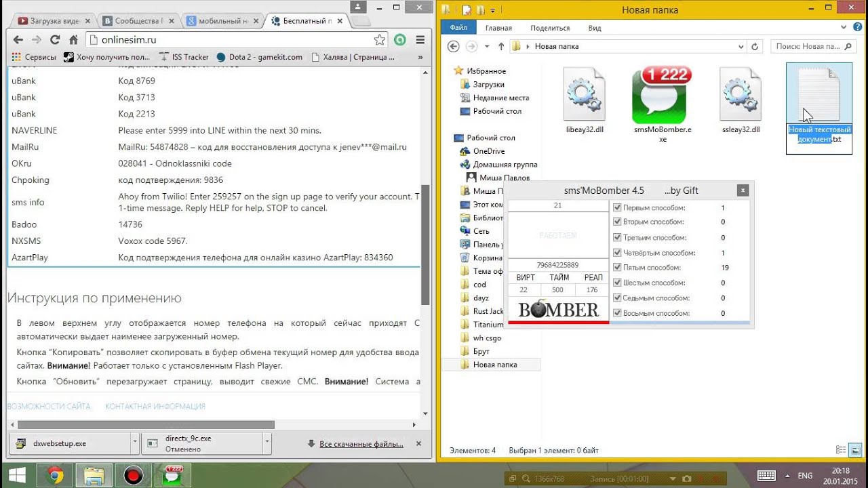
Task: Open the Chrome hamburger menu
Action: click(420, 40)
